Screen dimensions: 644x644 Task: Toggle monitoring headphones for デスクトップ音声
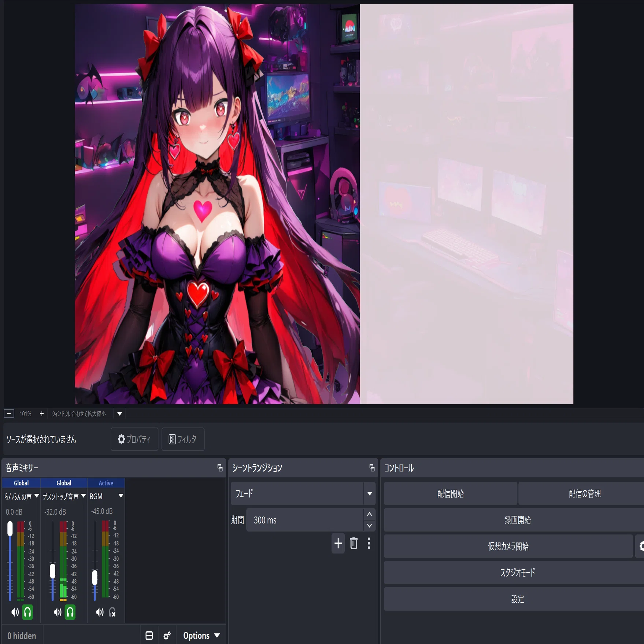pyautogui.click(x=70, y=612)
